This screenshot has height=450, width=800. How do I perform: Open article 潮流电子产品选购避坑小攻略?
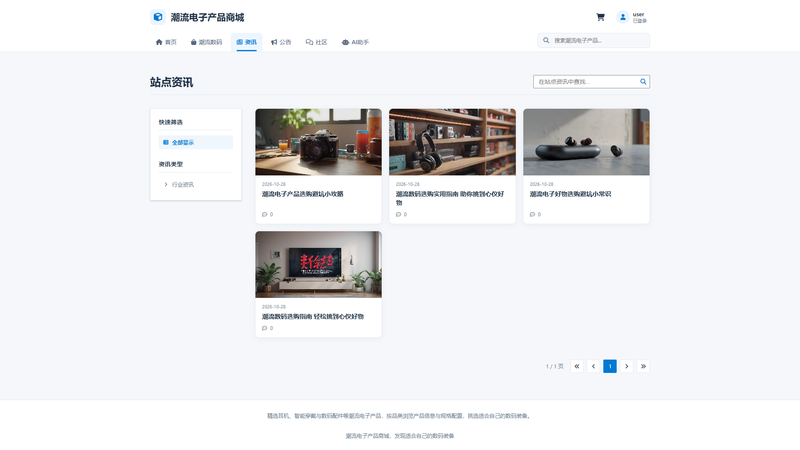click(x=303, y=194)
